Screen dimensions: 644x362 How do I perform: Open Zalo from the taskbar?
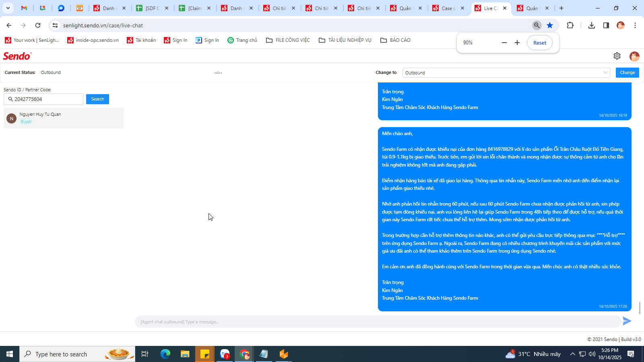pyautogui.click(x=225, y=354)
